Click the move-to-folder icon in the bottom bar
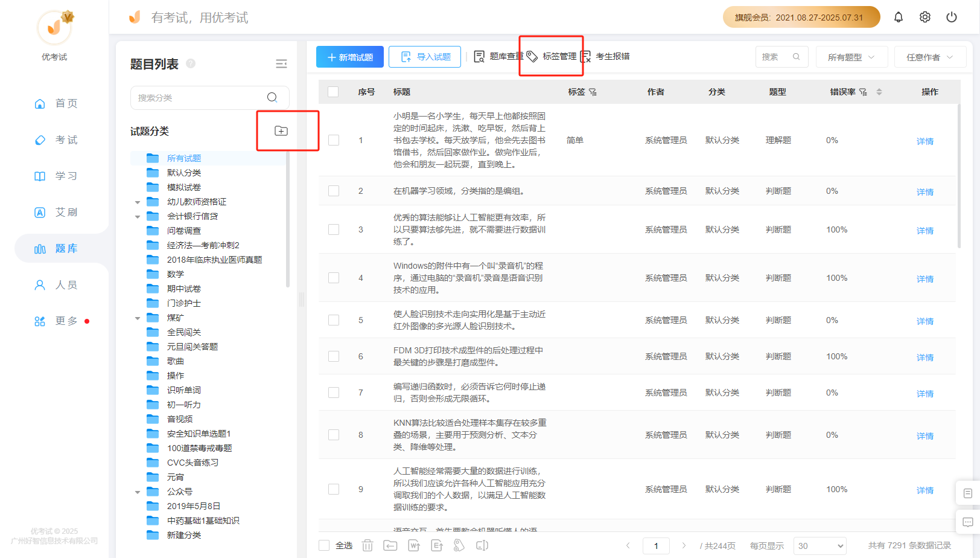This screenshot has width=980, height=558. (390, 545)
